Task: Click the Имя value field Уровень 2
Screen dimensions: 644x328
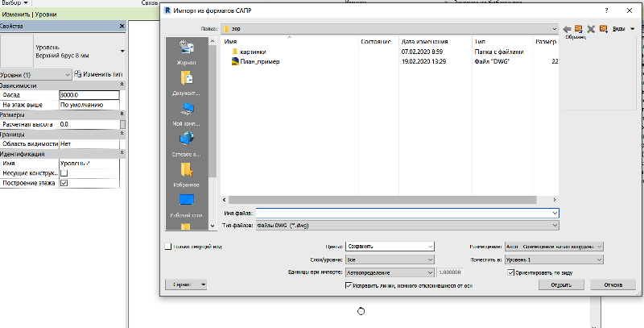Action: [x=89, y=163]
